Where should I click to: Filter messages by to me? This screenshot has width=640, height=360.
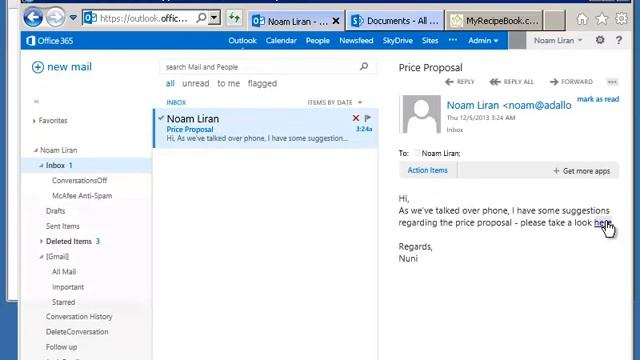point(229,83)
